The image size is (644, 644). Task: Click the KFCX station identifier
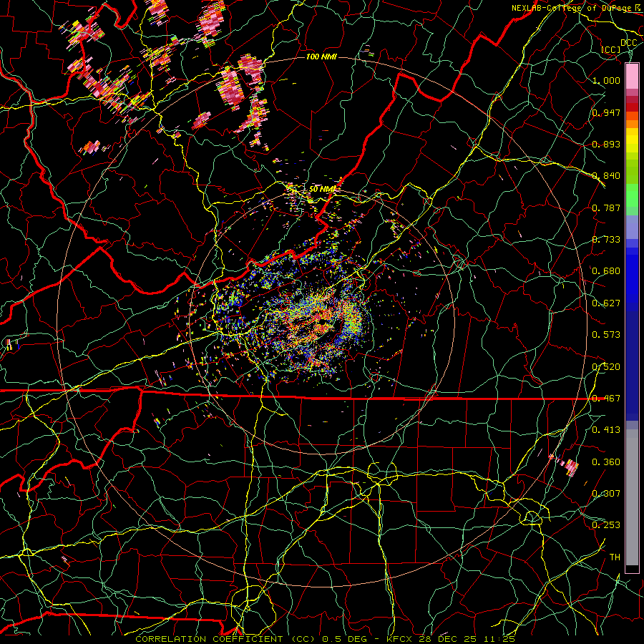click(401, 639)
